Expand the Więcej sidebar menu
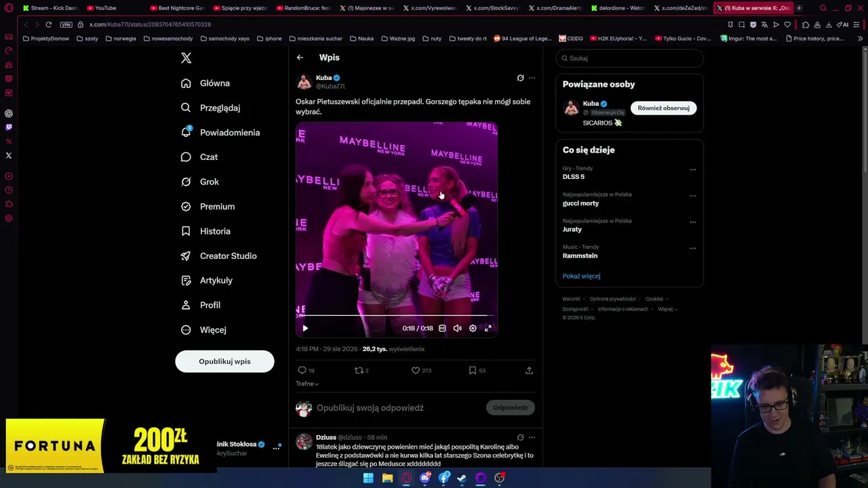Image resolution: width=868 pixels, height=488 pixels. (203, 330)
